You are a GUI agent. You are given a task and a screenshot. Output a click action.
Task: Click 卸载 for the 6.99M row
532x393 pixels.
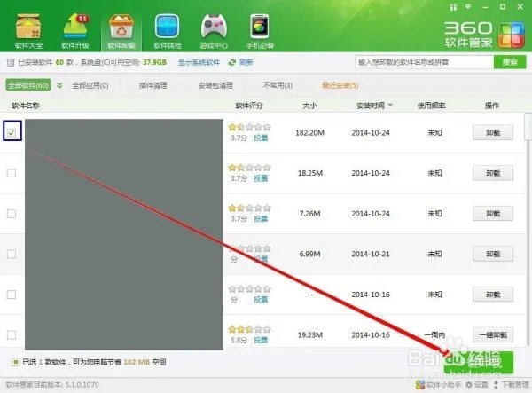coord(493,254)
